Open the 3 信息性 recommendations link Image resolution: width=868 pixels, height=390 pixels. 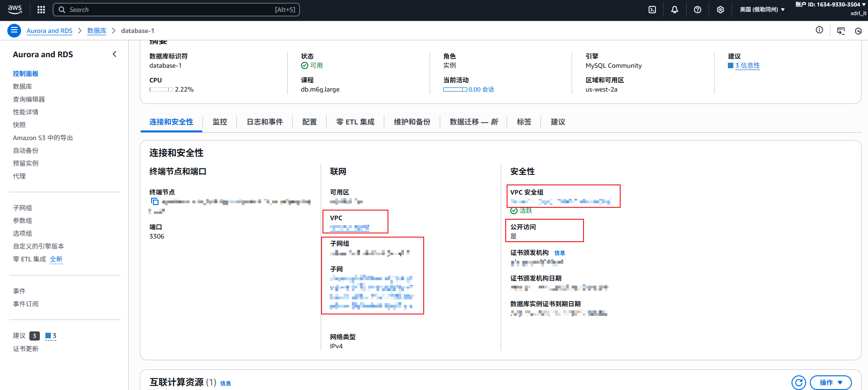747,65
